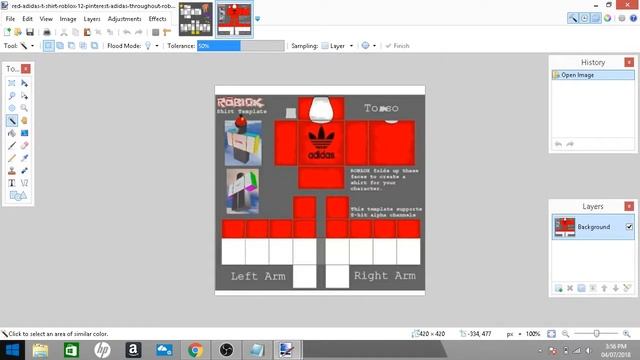The image size is (640, 360).
Task: Close the History panel
Action: pyautogui.click(x=629, y=62)
